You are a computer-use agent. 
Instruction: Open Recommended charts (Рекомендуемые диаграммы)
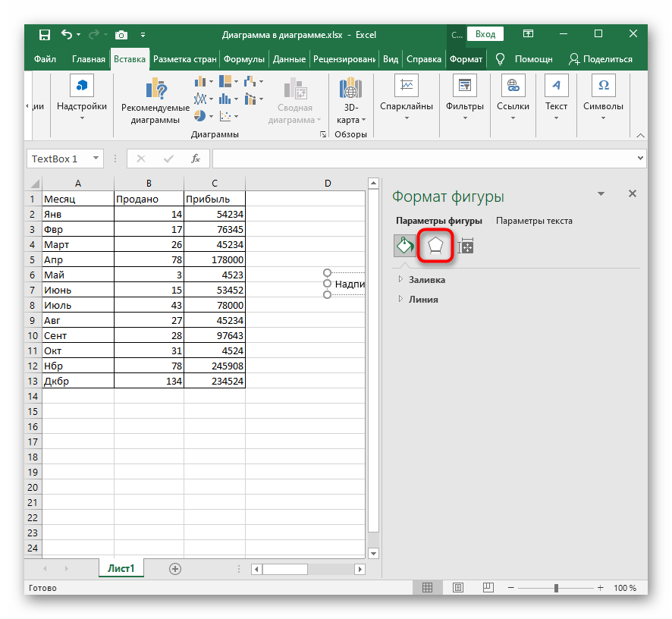pos(155,102)
